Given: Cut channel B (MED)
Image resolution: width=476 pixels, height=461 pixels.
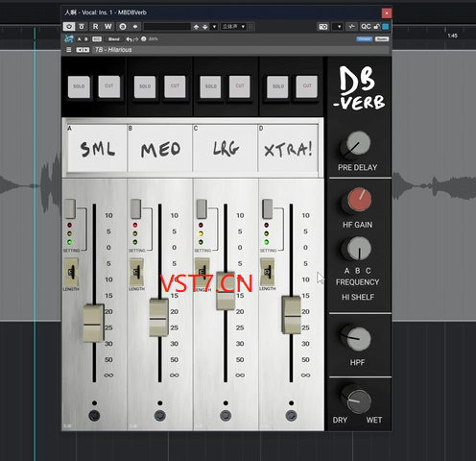Looking at the screenshot, I should pyautogui.click(x=175, y=86).
